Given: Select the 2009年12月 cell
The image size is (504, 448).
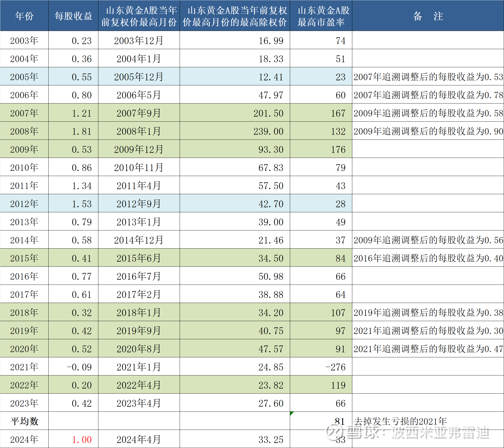Looking at the screenshot, I should click(x=139, y=149).
